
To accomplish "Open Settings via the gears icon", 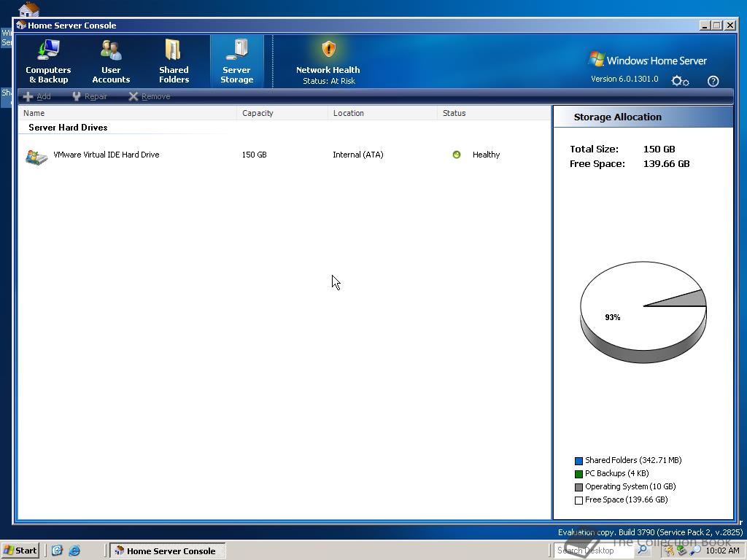I will pos(680,81).
